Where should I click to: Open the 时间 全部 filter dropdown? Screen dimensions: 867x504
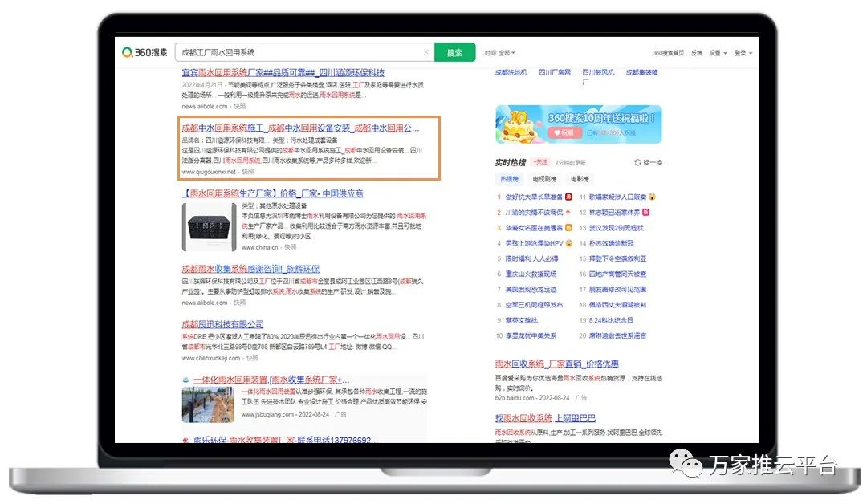(499, 53)
